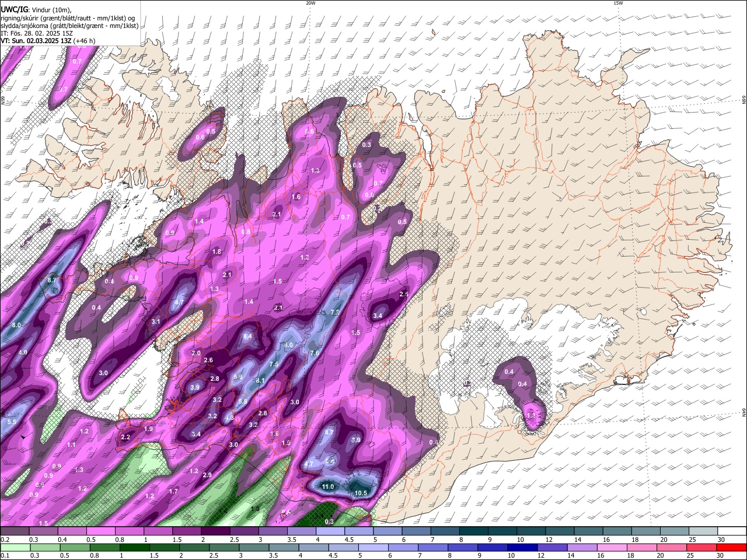Screen dimensions: 747x560
Task: Click the '3.1' precipitation value
Action: click(x=156, y=321)
